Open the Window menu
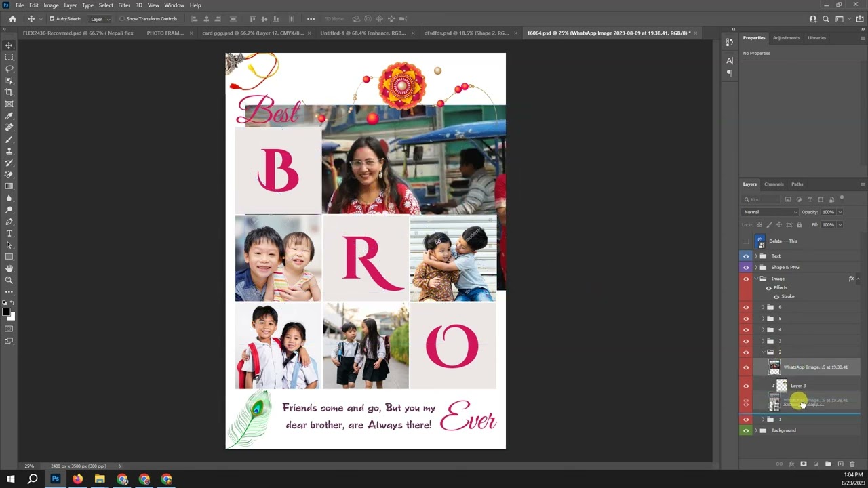This screenshot has width=868, height=488. click(x=174, y=5)
